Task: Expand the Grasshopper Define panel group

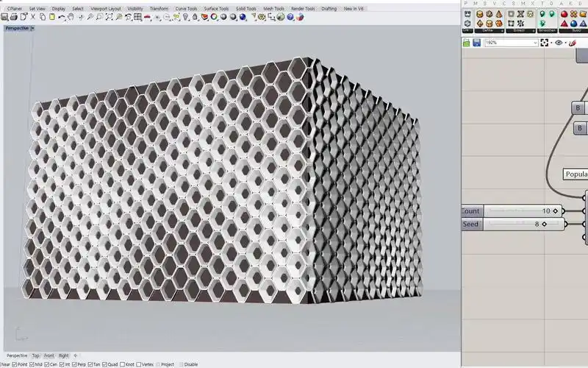Action: click(503, 31)
